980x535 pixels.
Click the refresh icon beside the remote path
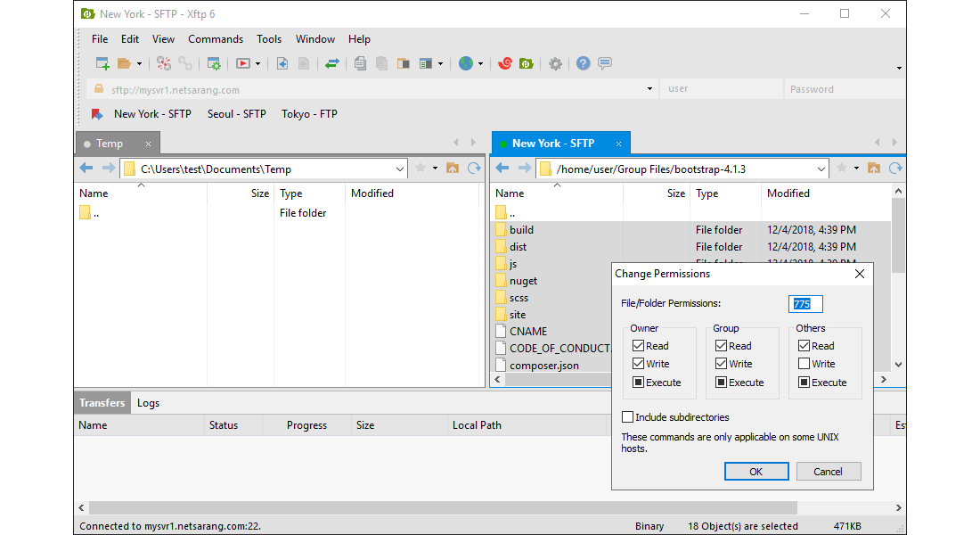point(894,168)
